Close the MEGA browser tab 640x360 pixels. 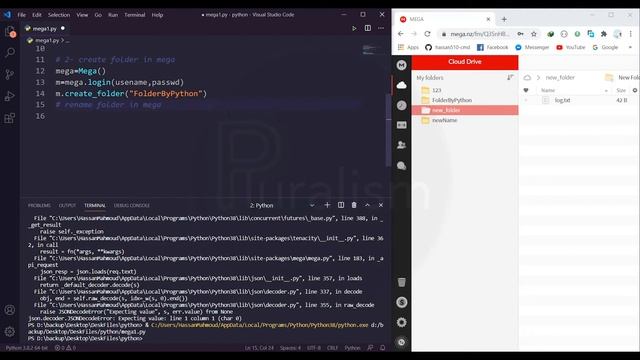pyautogui.click(x=488, y=19)
